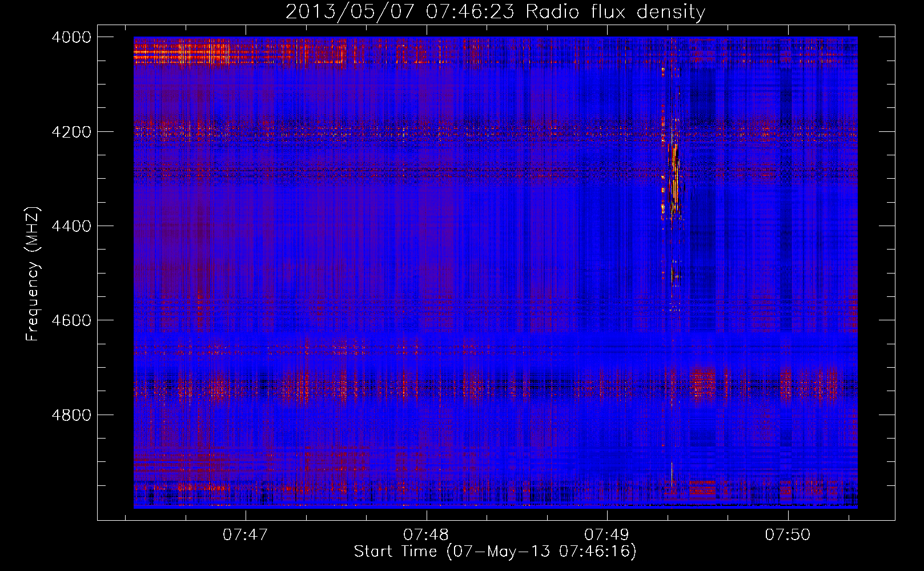Click the 07:48 time tick label
The width and height of the screenshot is (924, 571).
point(426,534)
